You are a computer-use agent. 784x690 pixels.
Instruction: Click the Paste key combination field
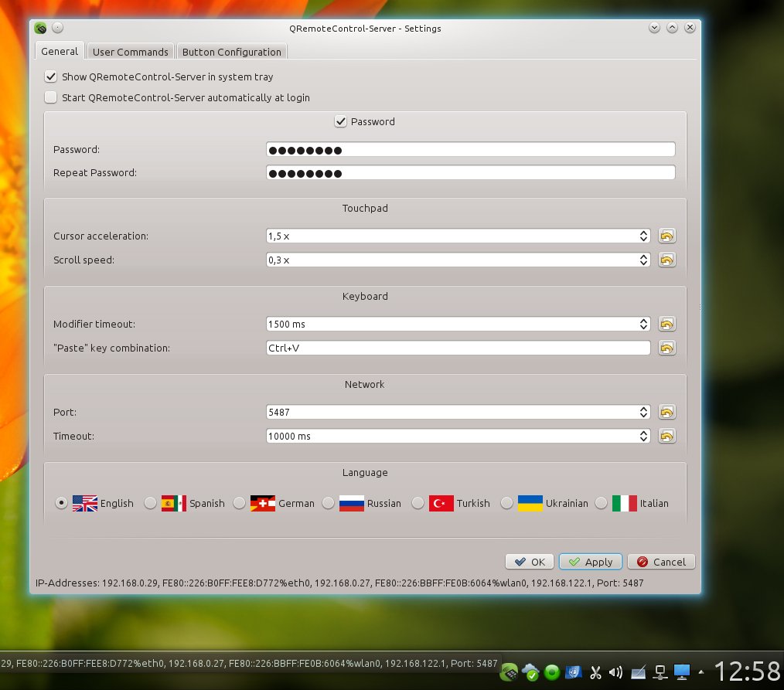(458, 348)
